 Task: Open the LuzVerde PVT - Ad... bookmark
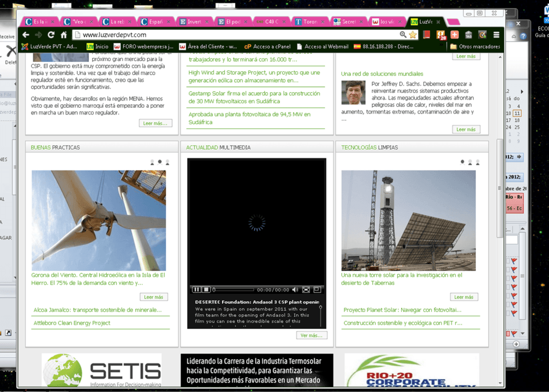tap(49, 46)
